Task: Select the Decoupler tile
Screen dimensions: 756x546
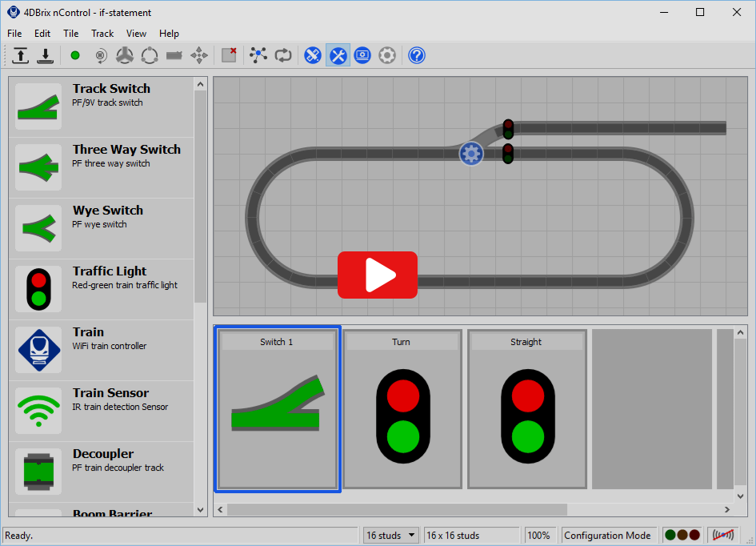Action: point(102,472)
